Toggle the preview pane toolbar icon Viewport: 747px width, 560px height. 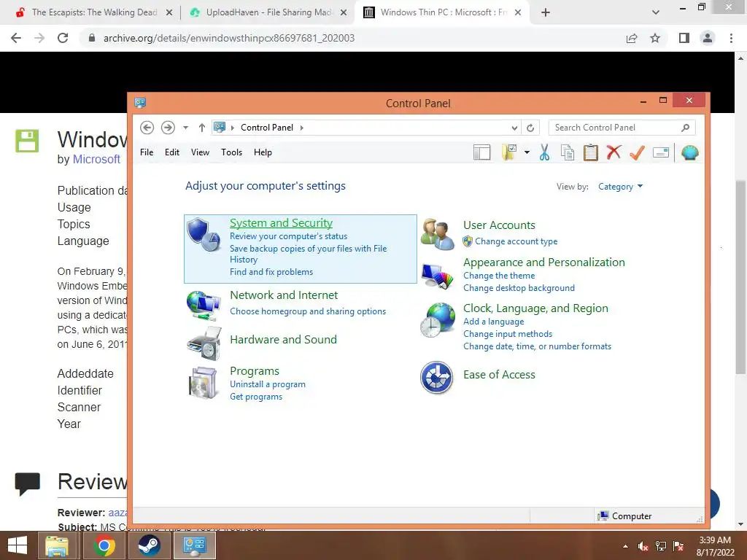(x=481, y=152)
